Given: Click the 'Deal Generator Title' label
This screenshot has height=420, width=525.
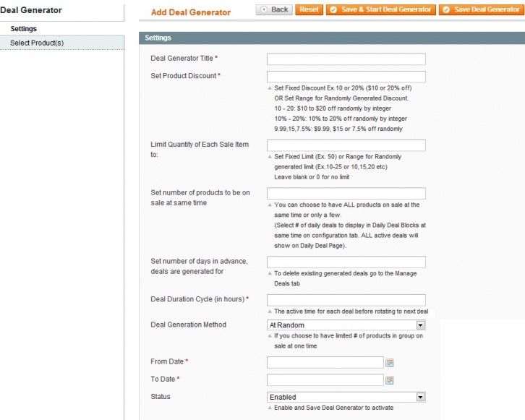Looking at the screenshot, I should [182, 59].
